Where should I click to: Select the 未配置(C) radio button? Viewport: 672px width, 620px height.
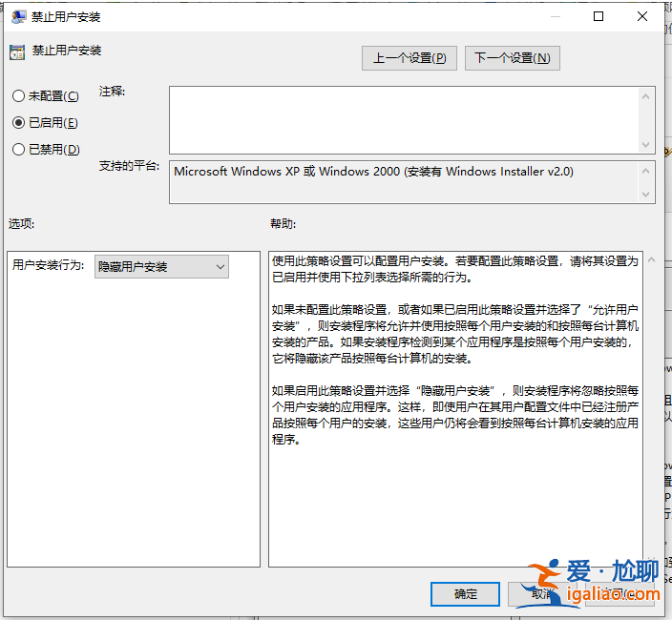click(x=46, y=96)
